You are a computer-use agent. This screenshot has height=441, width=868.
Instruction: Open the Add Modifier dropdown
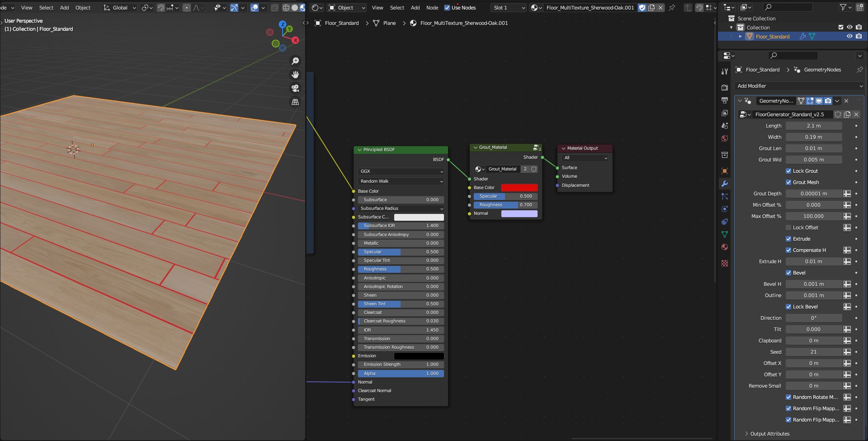coord(799,86)
